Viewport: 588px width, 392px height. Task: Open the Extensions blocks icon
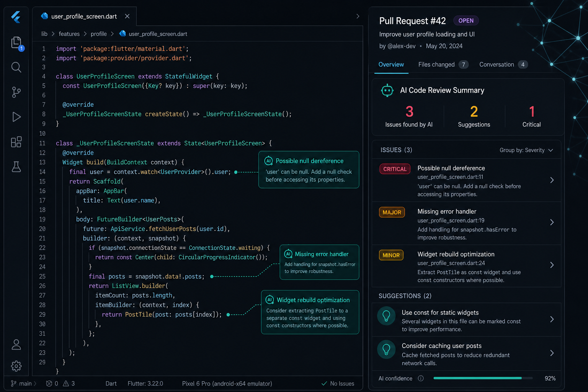point(16,142)
